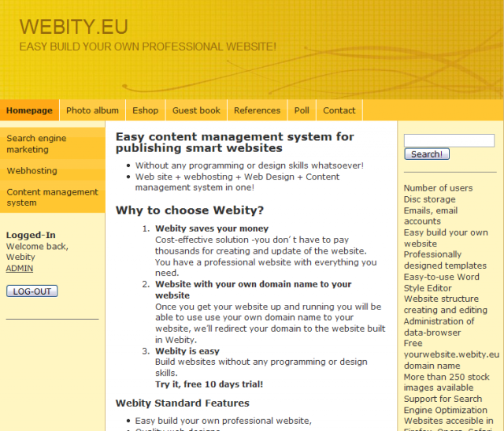Click 'Administration of data-browser' text
Image resolution: width=504 pixels, height=431 pixels.
(x=439, y=327)
